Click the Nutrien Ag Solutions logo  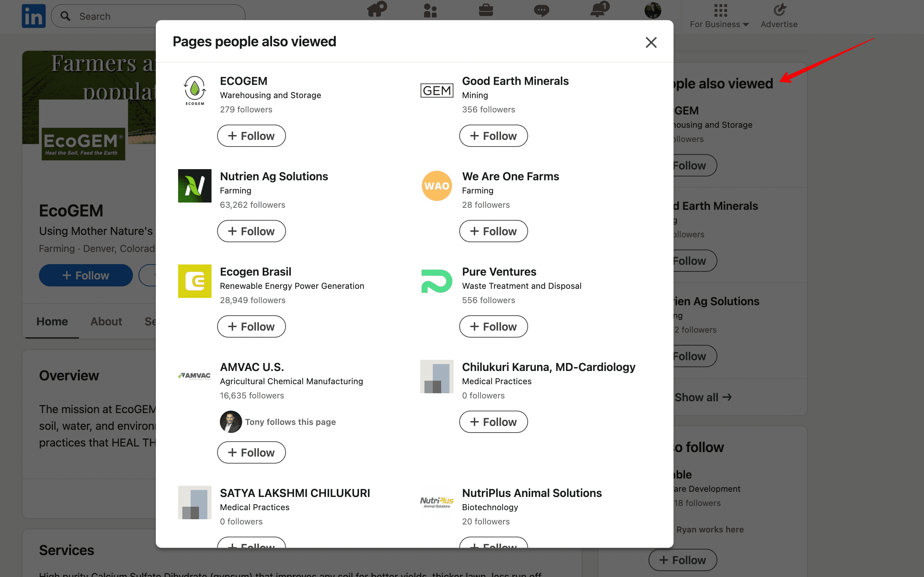(194, 186)
